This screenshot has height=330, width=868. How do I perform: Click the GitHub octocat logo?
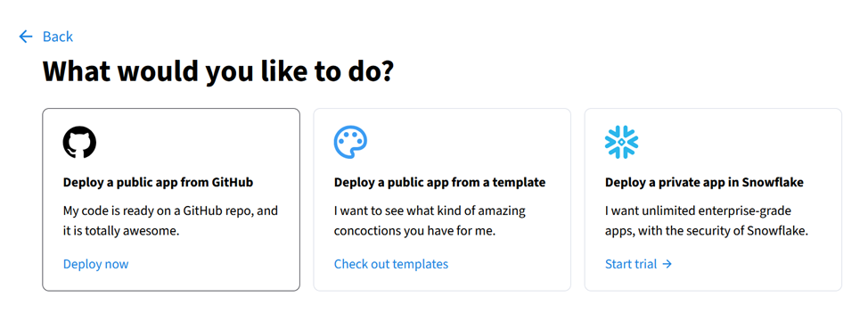(x=79, y=142)
